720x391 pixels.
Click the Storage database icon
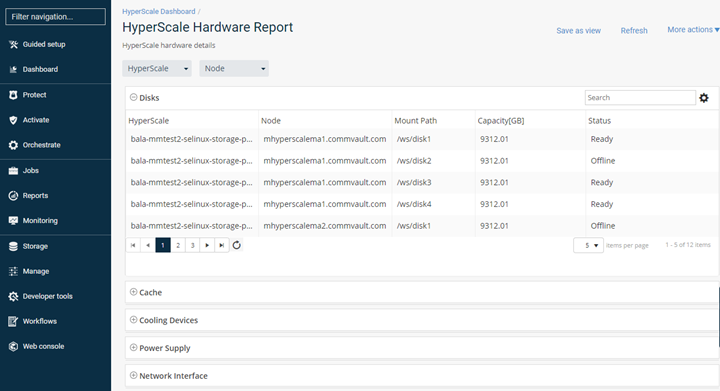pyautogui.click(x=13, y=246)
